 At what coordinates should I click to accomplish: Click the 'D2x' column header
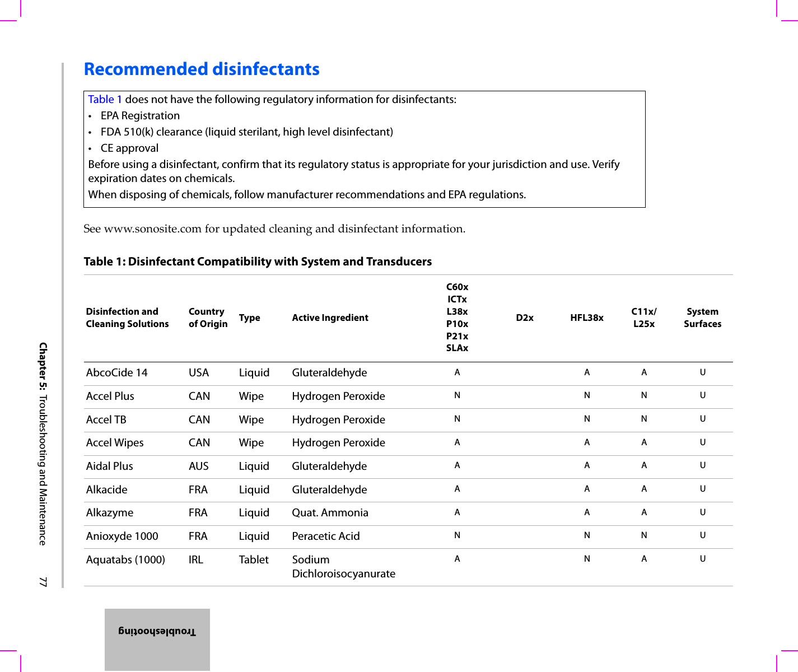click(525, 318)
